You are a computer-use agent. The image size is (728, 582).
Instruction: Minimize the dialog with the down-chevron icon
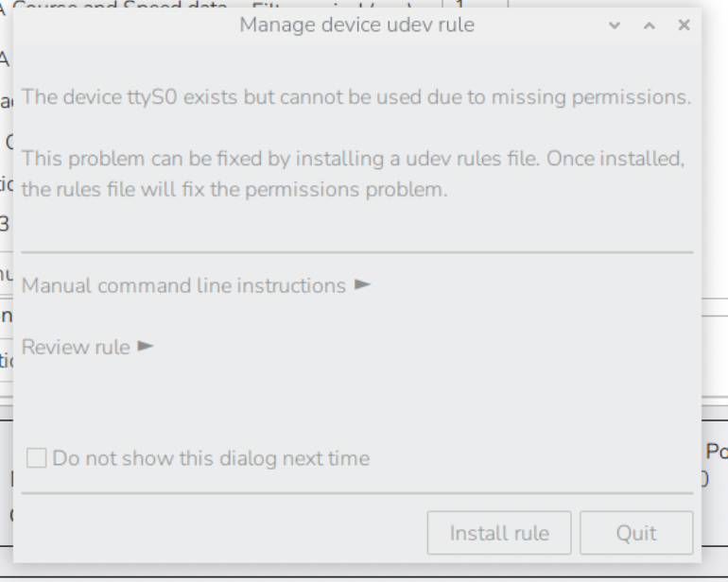point(615,26)
